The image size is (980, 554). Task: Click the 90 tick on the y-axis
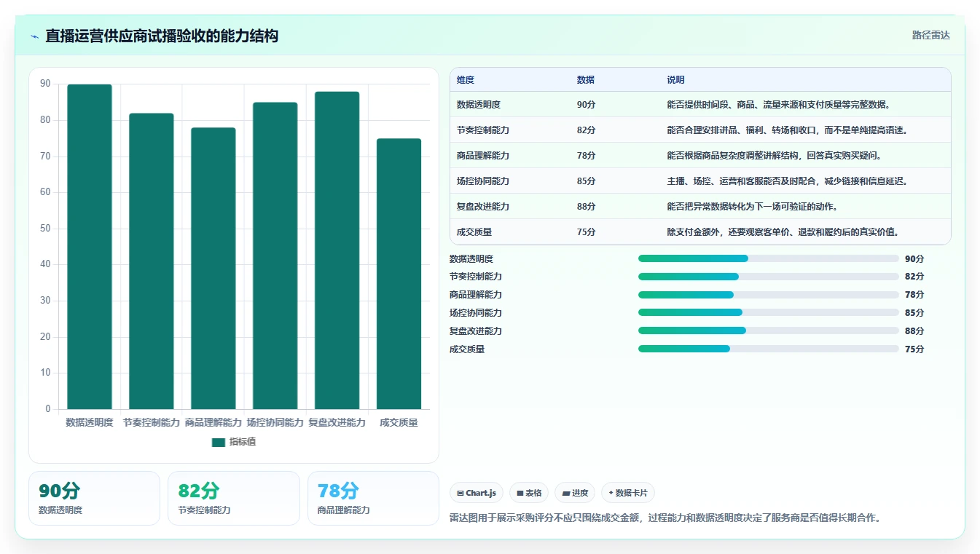tap(45, 84)
